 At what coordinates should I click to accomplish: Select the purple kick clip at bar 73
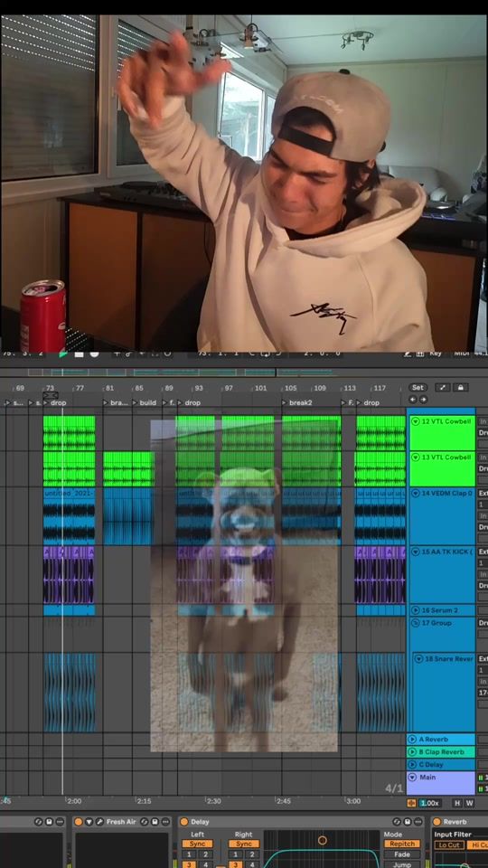[69, 575]
